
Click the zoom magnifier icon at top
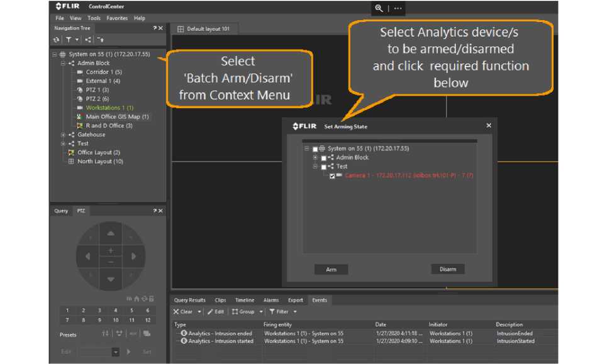tap(379, 8)
